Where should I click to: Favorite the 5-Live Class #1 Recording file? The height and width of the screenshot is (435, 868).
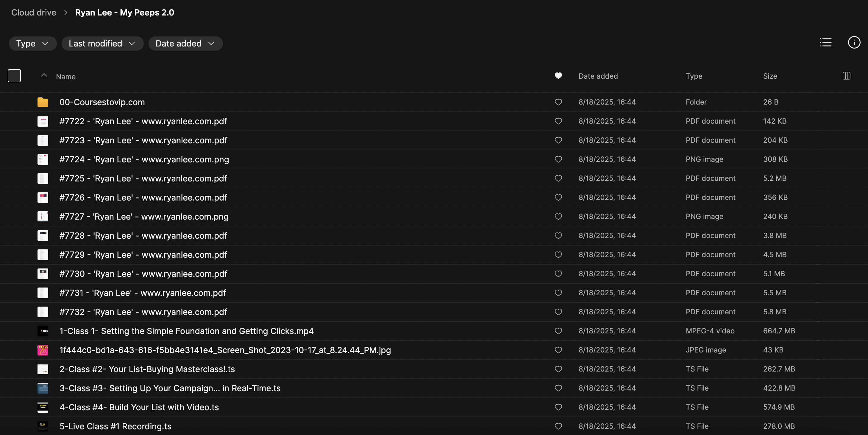(x=558, y=426)
